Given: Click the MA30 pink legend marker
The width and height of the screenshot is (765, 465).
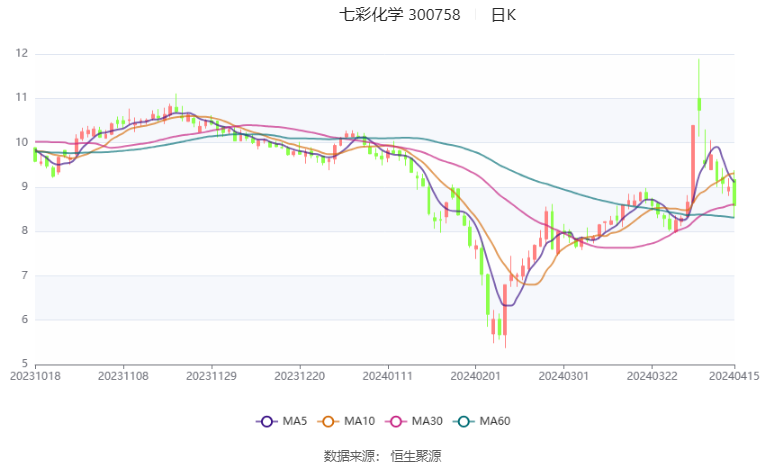Looking at the screenshot, I should (397, 422).
